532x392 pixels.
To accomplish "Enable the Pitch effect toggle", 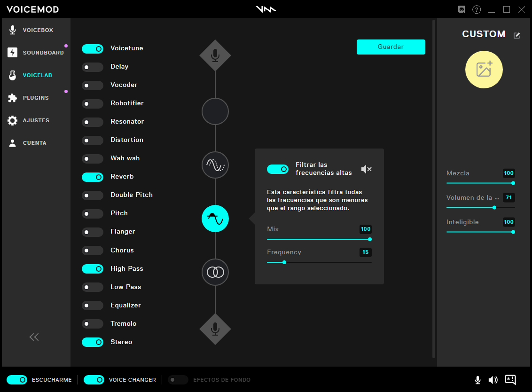I will pos(93,214).
